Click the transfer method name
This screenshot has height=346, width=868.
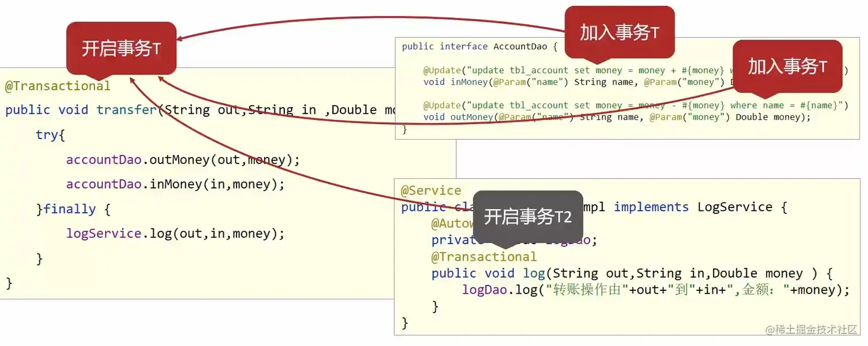(x=126, y=110)
